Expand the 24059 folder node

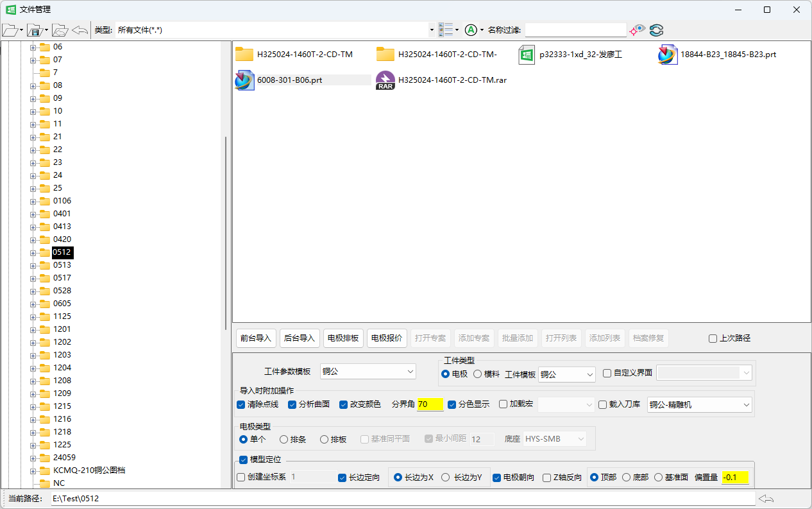tap(33, 458)
